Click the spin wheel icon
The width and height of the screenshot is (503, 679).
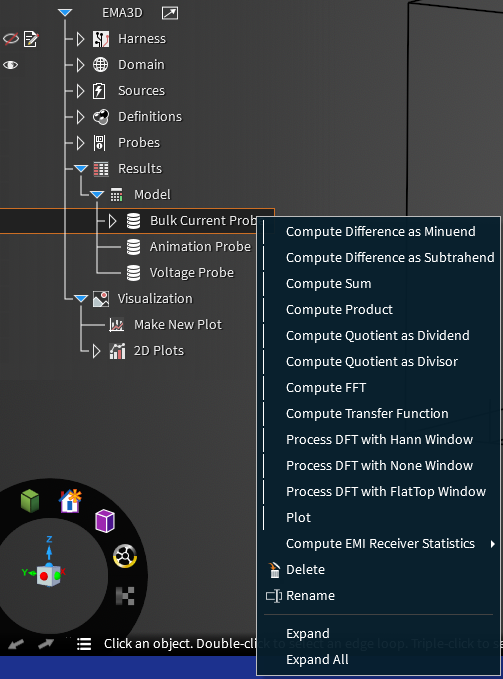tap(125, 556)
